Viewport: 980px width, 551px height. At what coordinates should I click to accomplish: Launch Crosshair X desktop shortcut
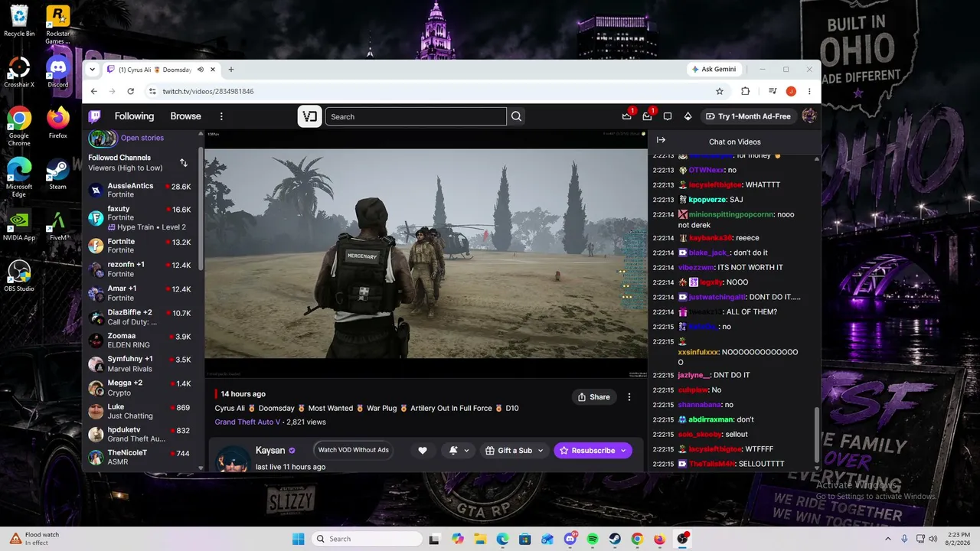click(x=19, y=71)
